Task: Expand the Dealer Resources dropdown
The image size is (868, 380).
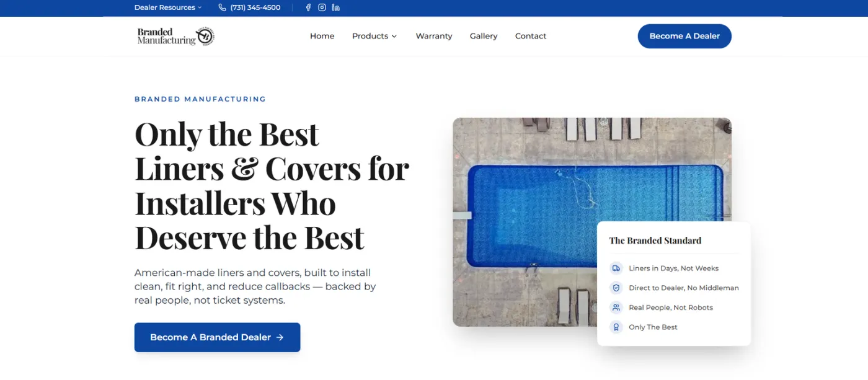Action: click(x=168, y=7)
